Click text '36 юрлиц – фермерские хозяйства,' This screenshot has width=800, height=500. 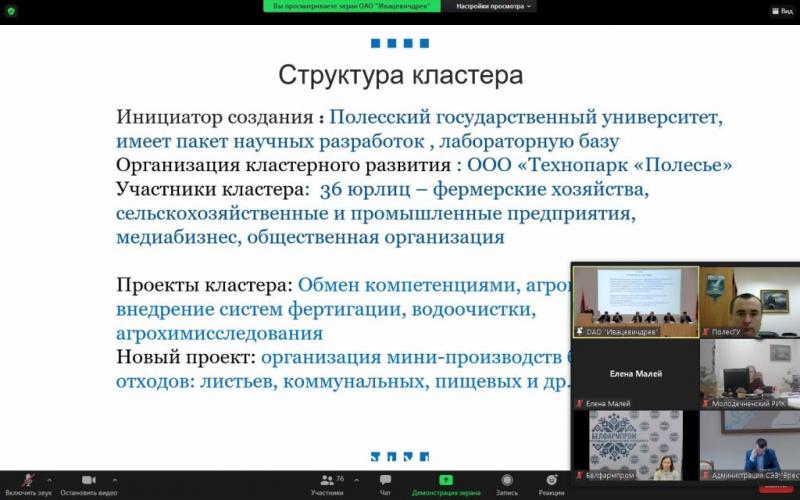tap(484, 189)
